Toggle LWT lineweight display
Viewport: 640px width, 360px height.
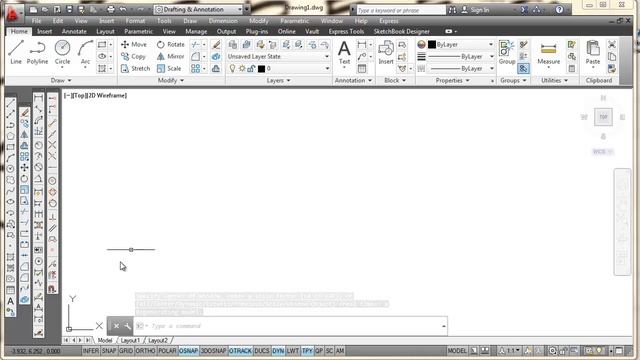(x=293, y=351)
